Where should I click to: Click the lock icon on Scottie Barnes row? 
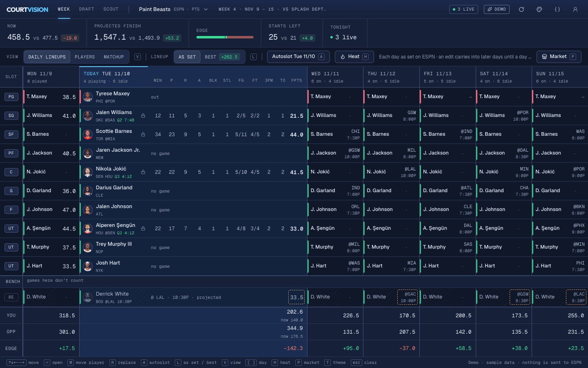[x=143, y=135]
